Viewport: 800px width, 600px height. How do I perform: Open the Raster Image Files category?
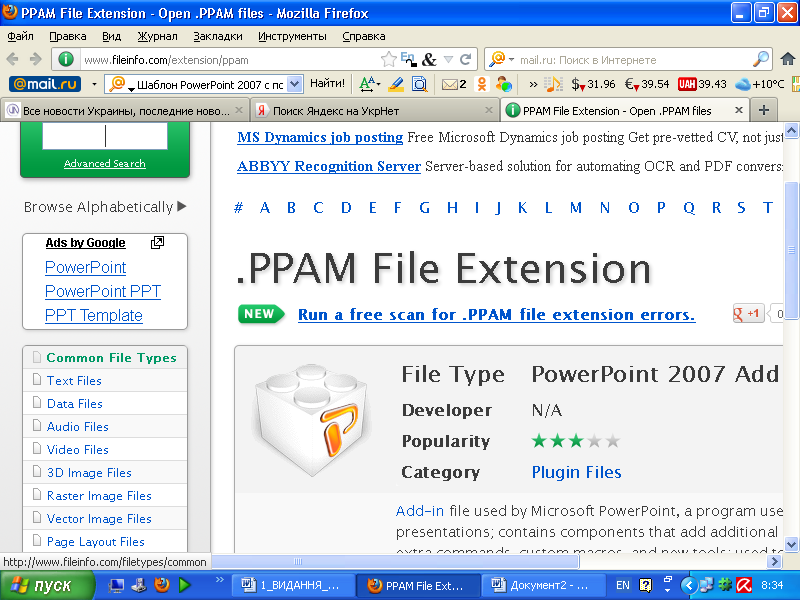point(99,495)
